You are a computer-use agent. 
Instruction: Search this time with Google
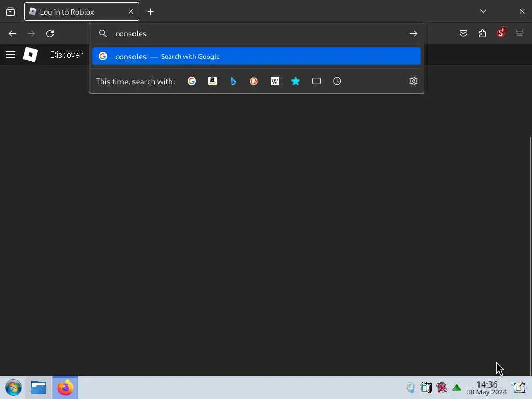(192, 81)
